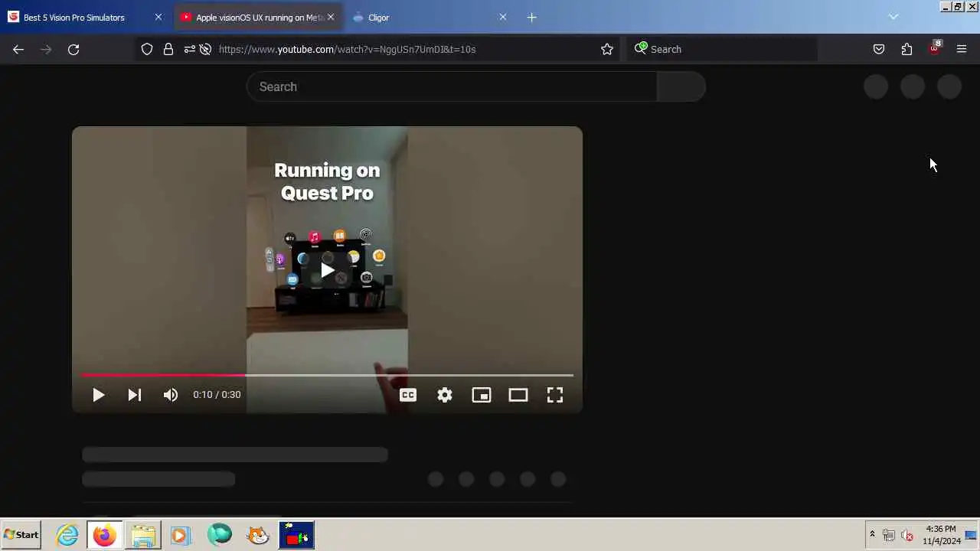Open Firefox application hamburger menu

coord(962,49)
